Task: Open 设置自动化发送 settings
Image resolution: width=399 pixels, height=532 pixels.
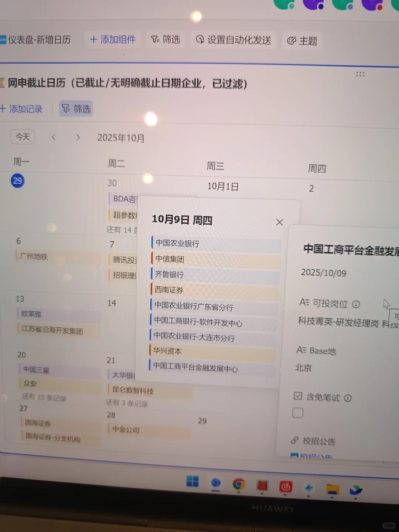Action: tap(233, 40)
